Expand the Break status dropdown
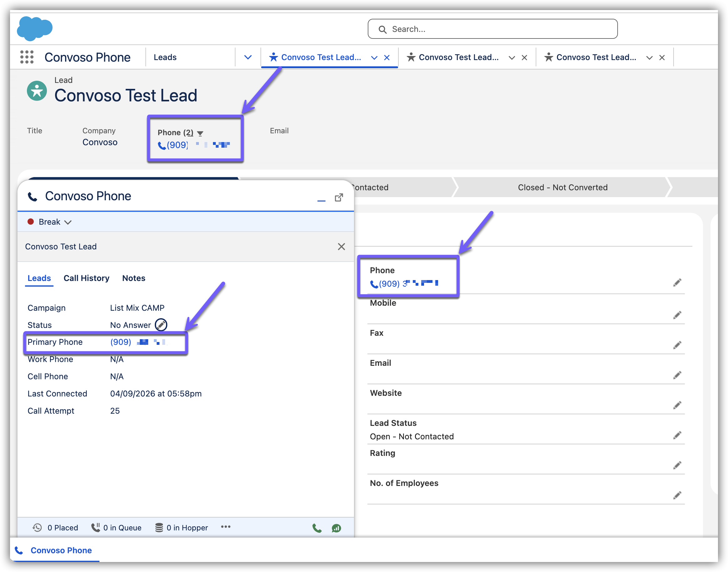 (x=68, y=222)
